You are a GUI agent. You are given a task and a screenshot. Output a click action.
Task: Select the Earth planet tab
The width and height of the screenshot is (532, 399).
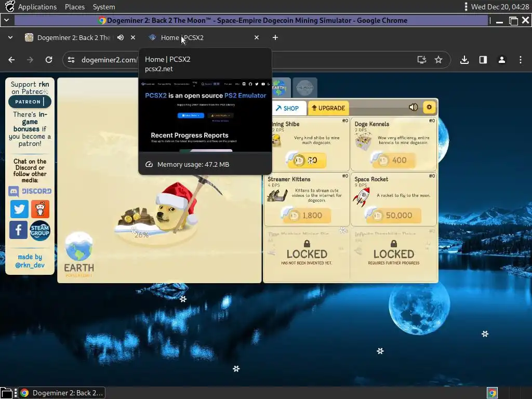coord(280,87)
